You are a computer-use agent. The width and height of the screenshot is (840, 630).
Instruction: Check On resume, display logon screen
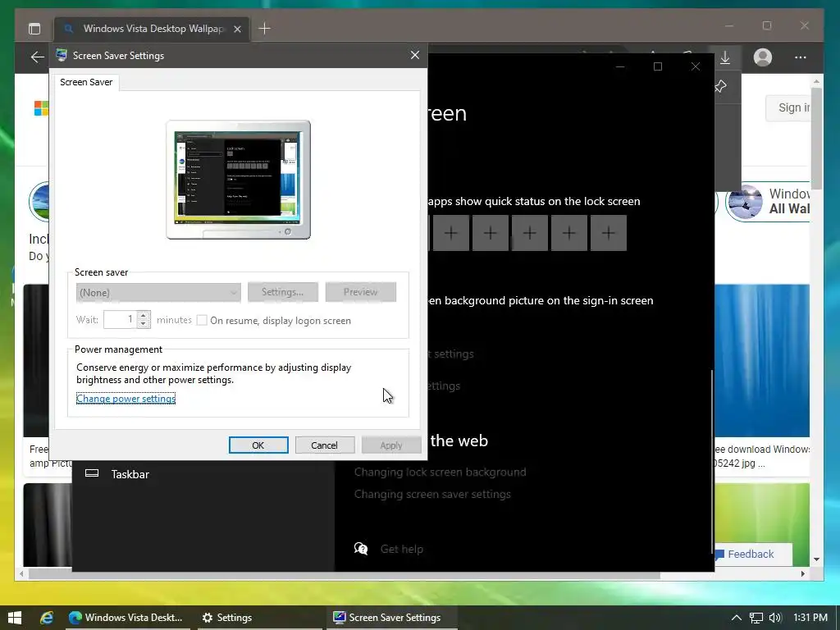coord(202,321)
